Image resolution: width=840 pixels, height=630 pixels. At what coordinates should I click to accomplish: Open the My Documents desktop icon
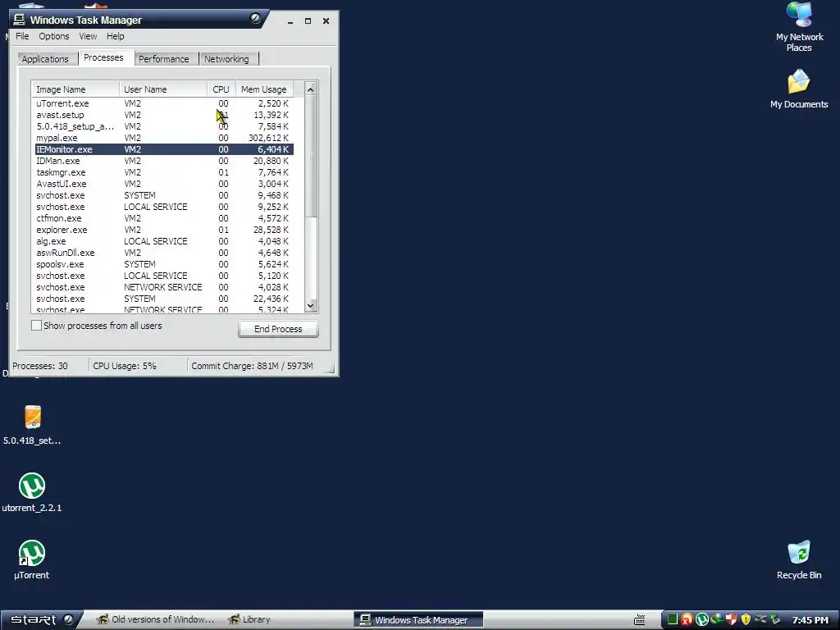click(799, 89)
